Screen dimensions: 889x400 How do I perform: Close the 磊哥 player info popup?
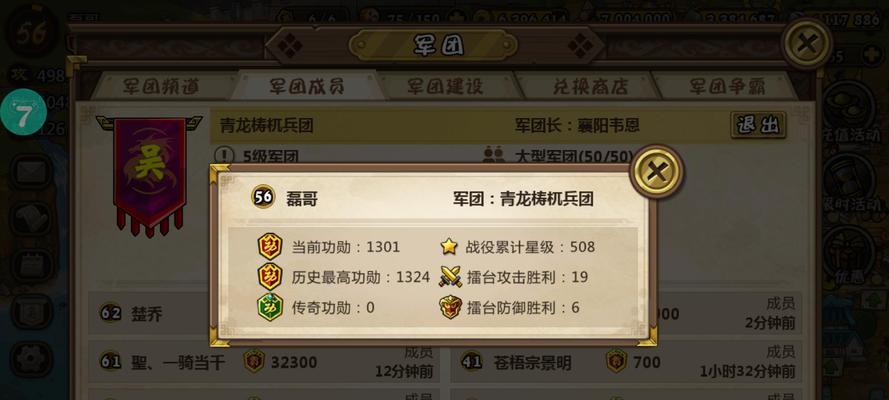[x=657, y=171]
